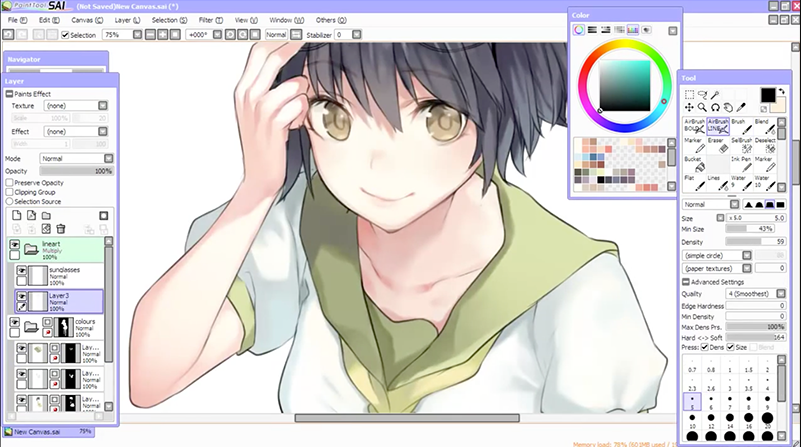Choose the Ink Pen tool
The width and height of the screenshot is (801, 447).
(741, 165)
